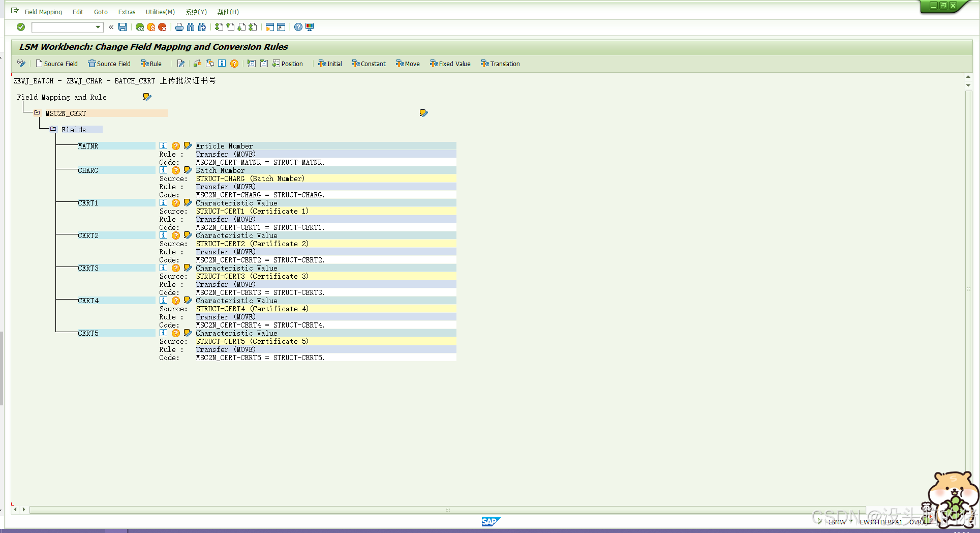Click the Create New Session icon
The height and width of the screenshot is (533, 980).
270,27
